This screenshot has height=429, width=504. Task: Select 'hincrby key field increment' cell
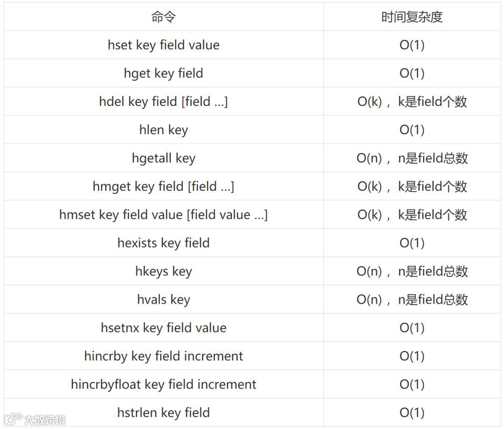tap(164, 356)
